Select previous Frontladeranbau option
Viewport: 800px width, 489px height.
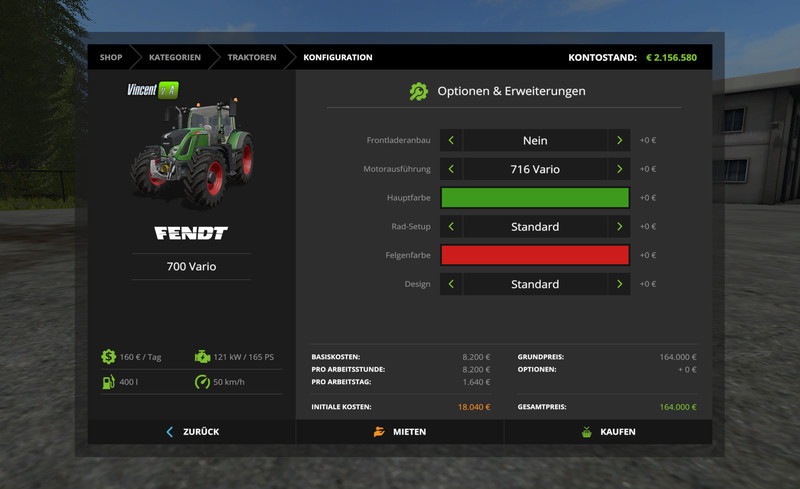click(451, 141)
